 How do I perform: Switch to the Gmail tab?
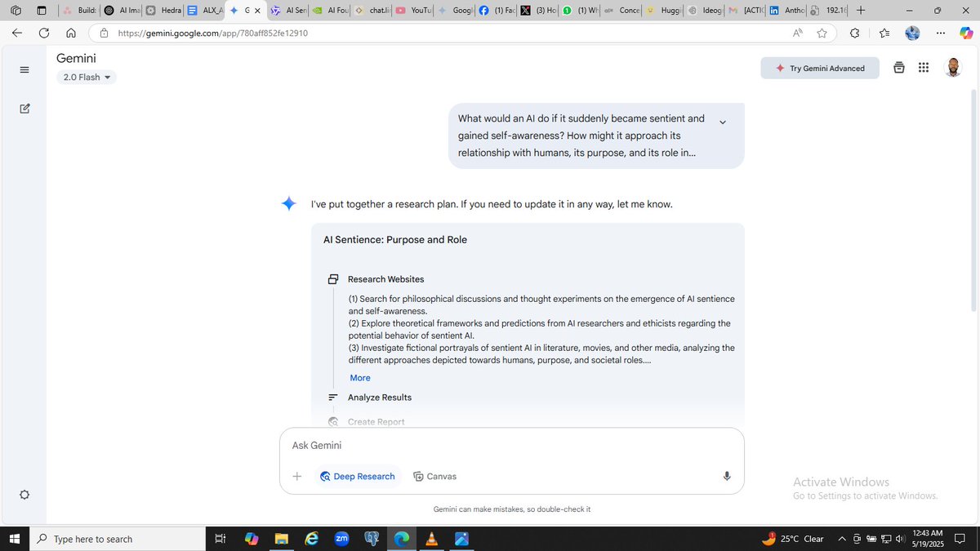point(745,11)
